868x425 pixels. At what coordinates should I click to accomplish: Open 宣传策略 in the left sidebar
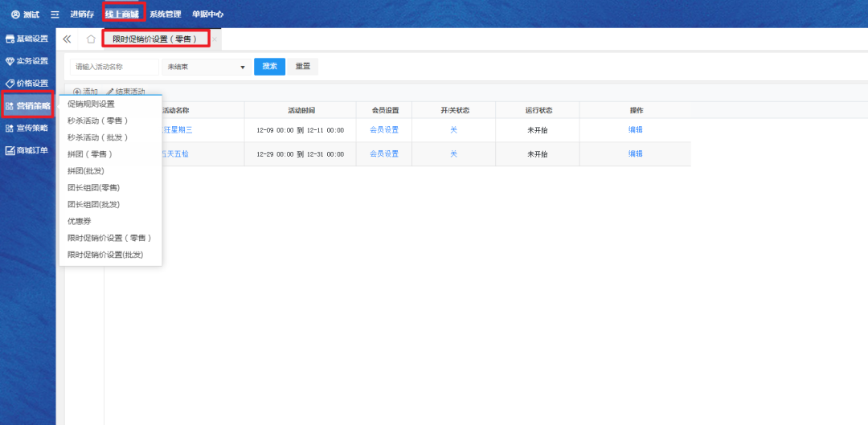pos(27,128)
